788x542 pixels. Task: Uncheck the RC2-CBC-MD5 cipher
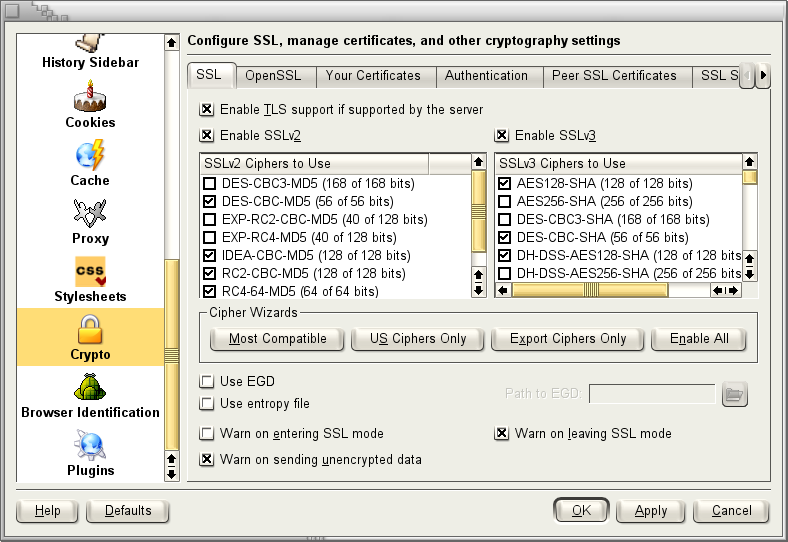pos(209,274)
